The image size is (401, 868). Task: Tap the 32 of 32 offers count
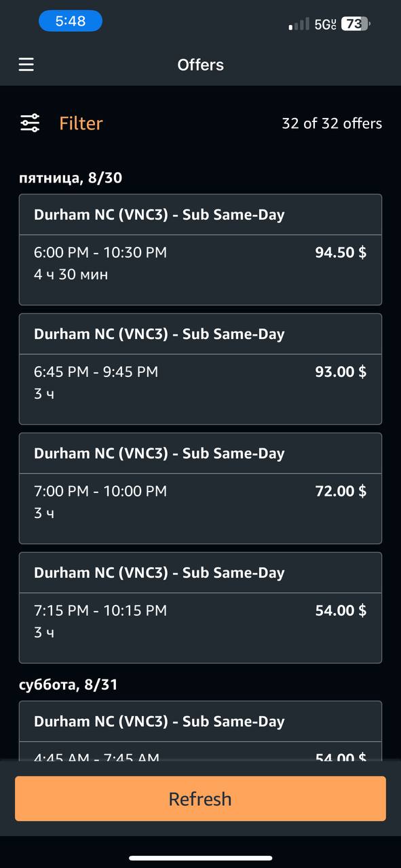point(332,123)
